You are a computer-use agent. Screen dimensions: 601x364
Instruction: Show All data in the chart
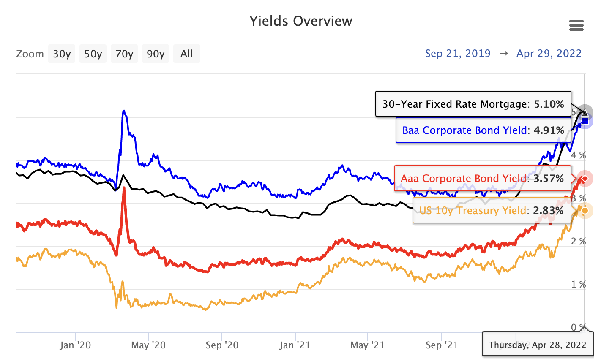(186, 54)
